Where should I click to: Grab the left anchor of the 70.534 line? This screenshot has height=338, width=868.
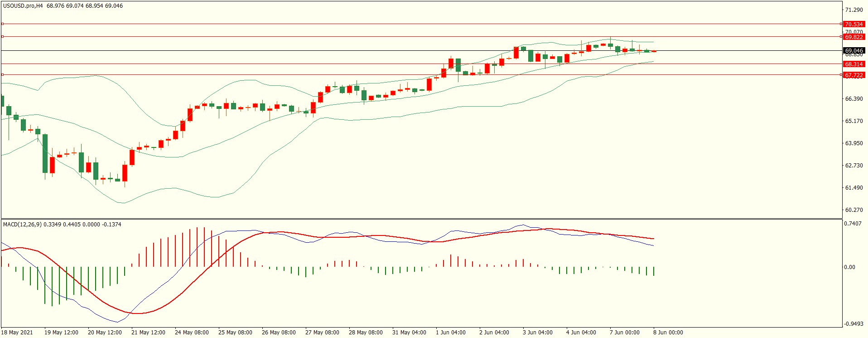3,24
